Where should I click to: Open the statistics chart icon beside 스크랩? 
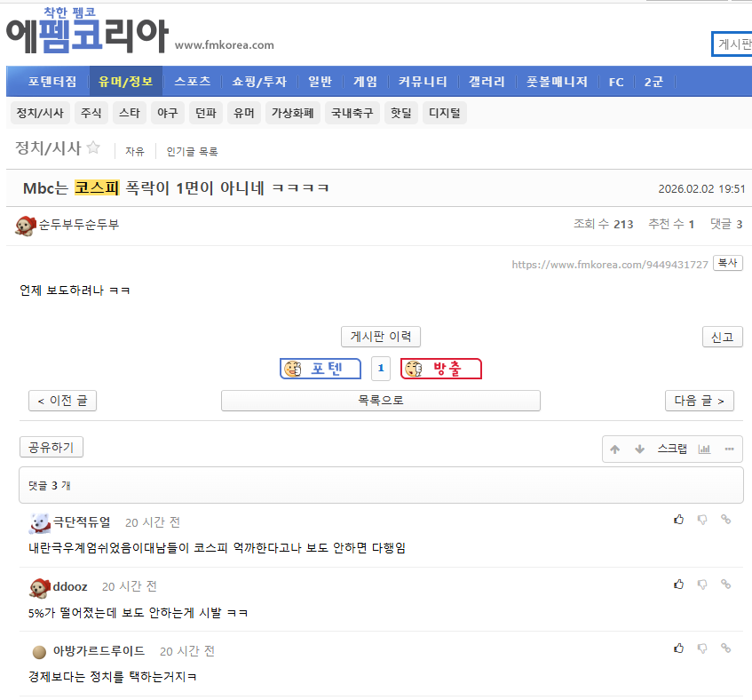click(704, 449)
